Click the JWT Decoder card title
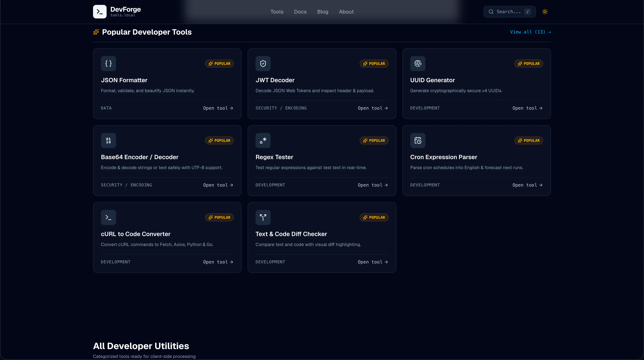 tap(275, 80)
